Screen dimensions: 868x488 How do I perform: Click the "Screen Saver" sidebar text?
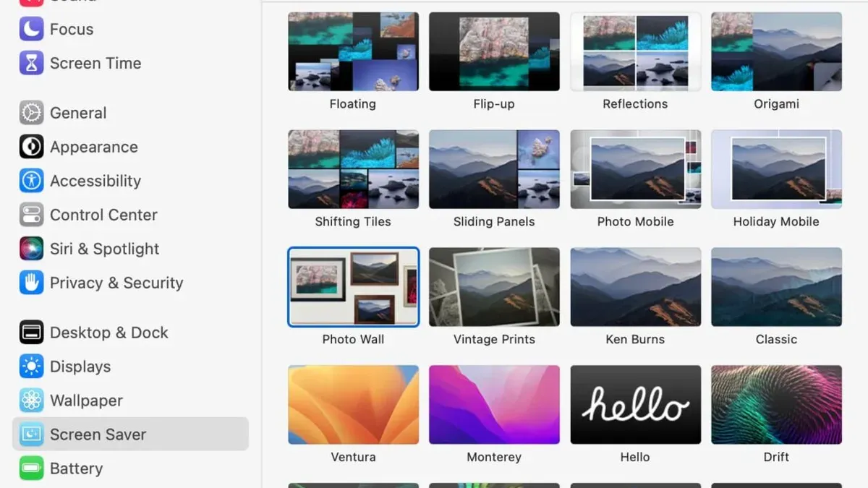tap(98, 435)
